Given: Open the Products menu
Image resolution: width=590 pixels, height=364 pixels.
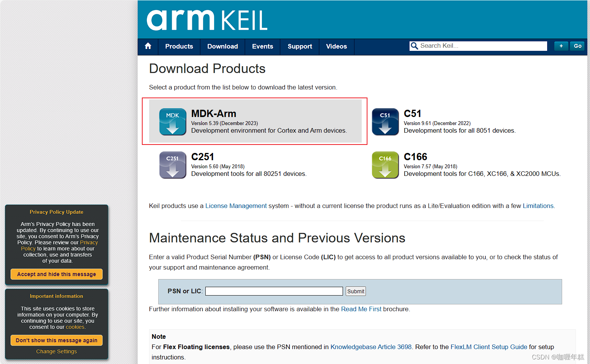Looking at the screenshot, I should 179,46.
